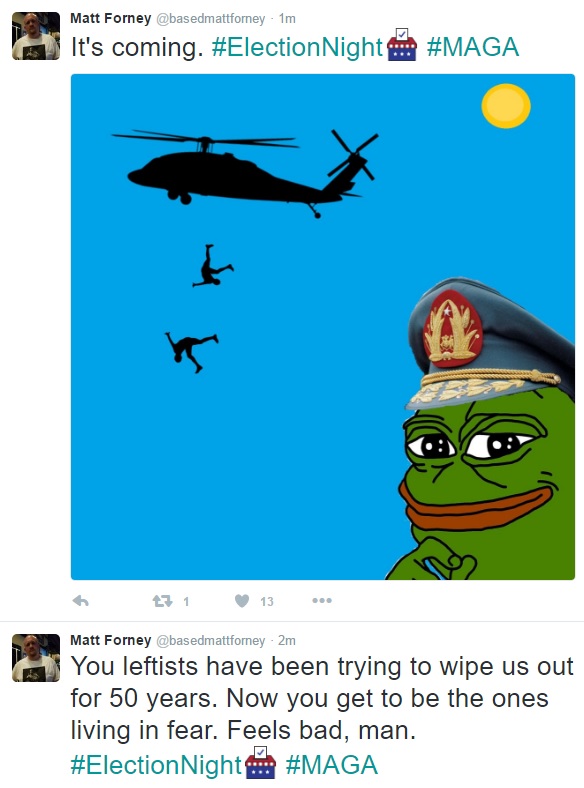
Task: Click the second tweet's profile avatar
Action: 36,658
